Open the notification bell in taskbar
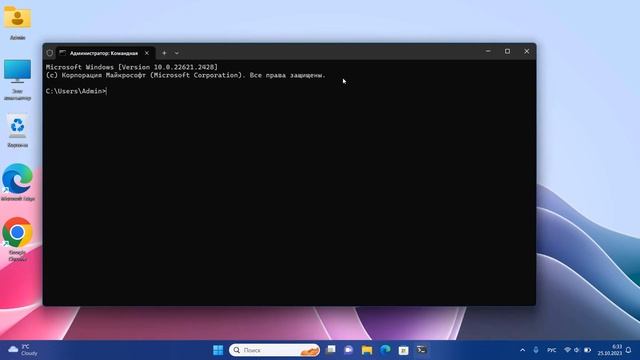Image resolution: width=640 pixels, height=360 pixels. (x=629, y=350)
